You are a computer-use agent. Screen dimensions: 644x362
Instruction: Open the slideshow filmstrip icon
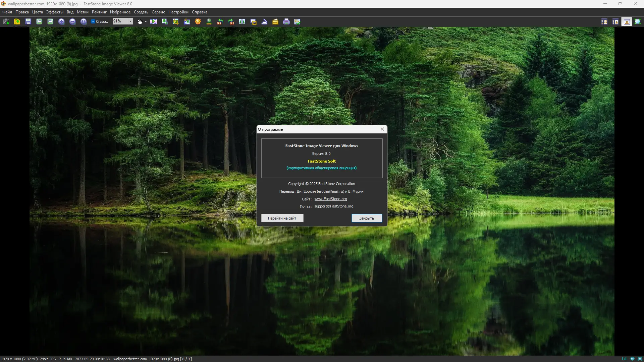click(154, 21)
